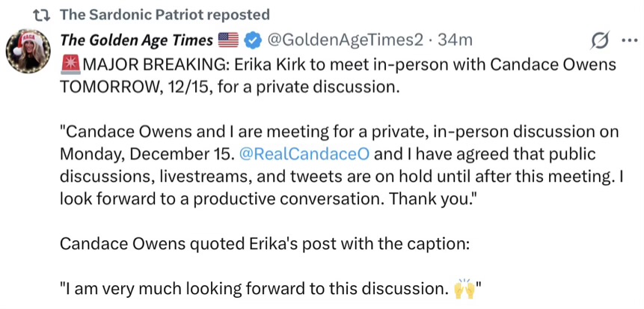The image size is (644, 309).
Task: Click the "I am very much looking forward" quote
Action: click(254, 288)
